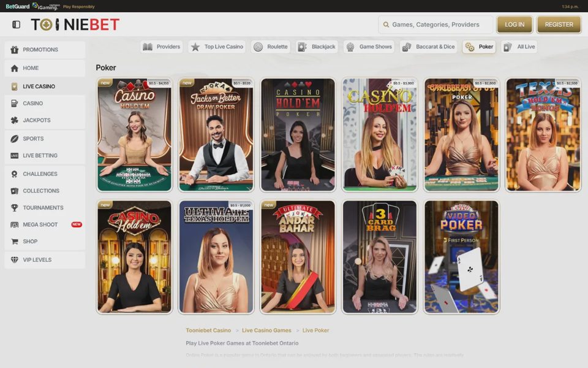Click the Play Responsibly link
The height and width of the screenshot is (368, 588).
click(x=79, y=7)
